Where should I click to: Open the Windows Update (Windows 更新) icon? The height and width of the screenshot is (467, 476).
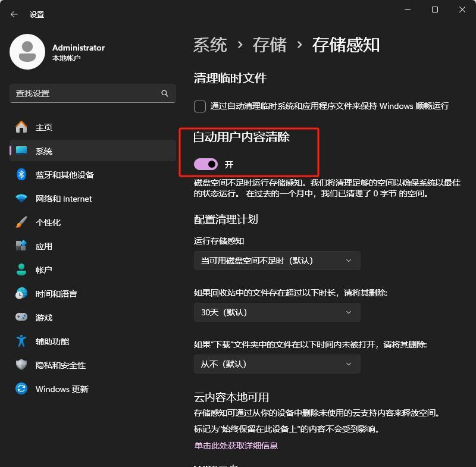[21, 388]
